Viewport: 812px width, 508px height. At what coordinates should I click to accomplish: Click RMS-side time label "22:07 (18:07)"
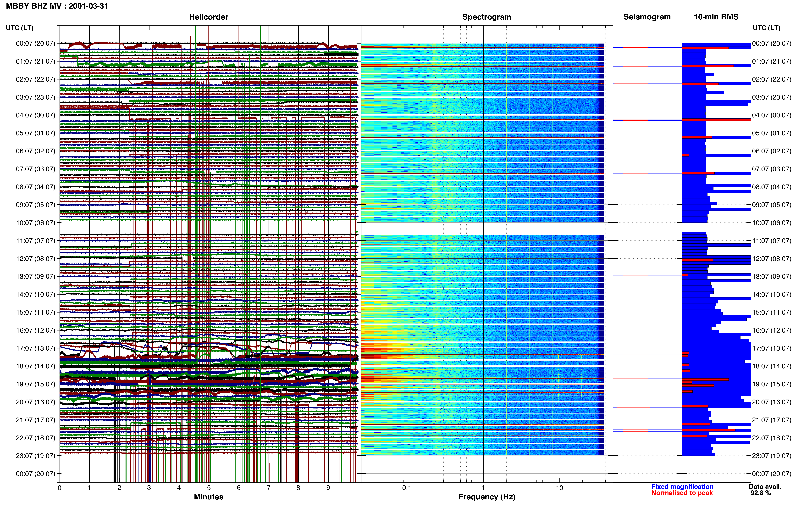[x=772, y=438]
